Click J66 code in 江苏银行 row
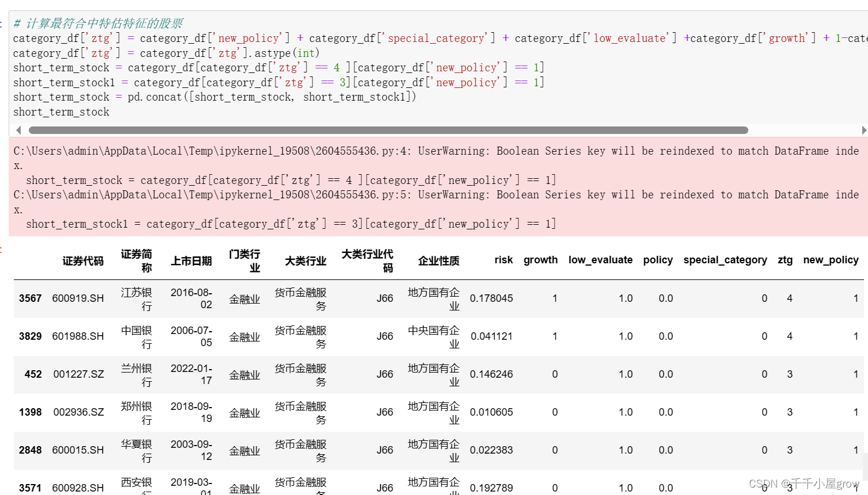 pos(385,298)
